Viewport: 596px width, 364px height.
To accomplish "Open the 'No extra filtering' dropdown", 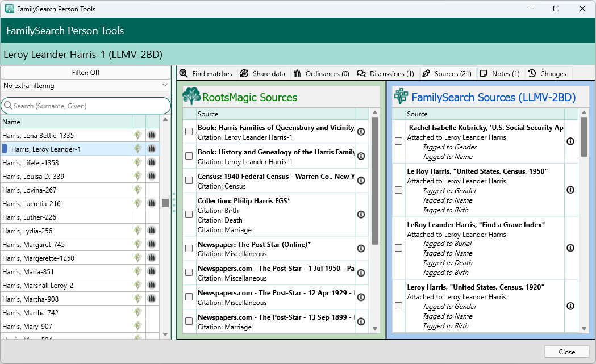I will point(86,86).
